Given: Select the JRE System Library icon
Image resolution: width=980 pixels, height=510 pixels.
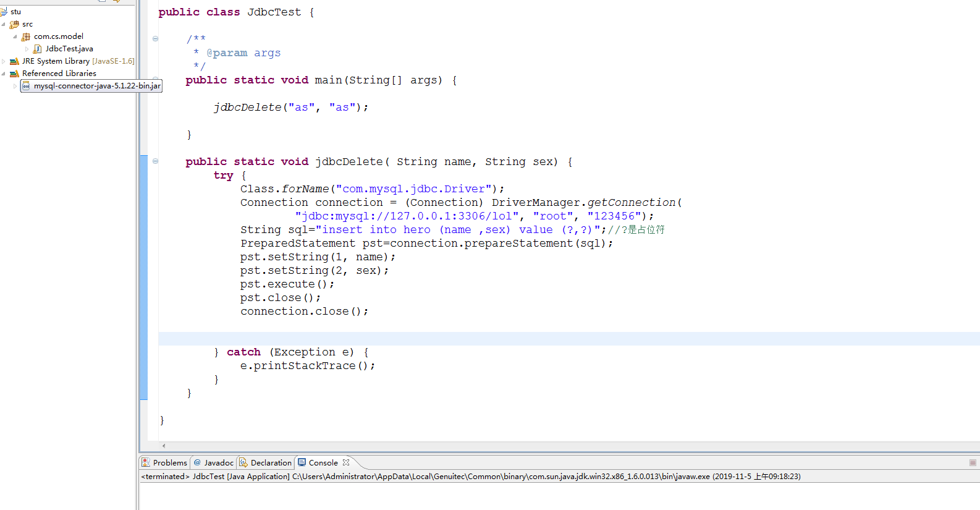Looking at the screenshot, I should 14,61.
